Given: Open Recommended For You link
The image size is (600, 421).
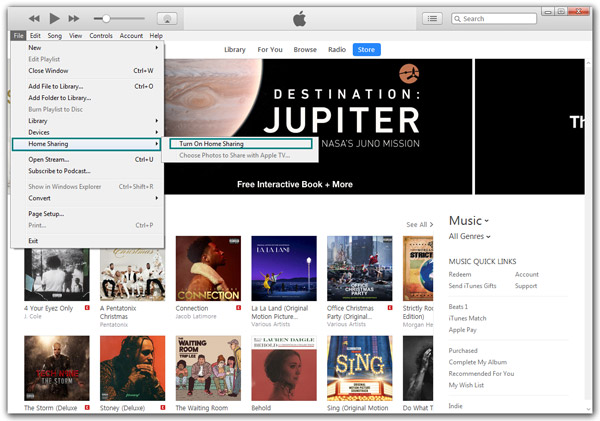Looking at the screenshot, I should point(481,374).
